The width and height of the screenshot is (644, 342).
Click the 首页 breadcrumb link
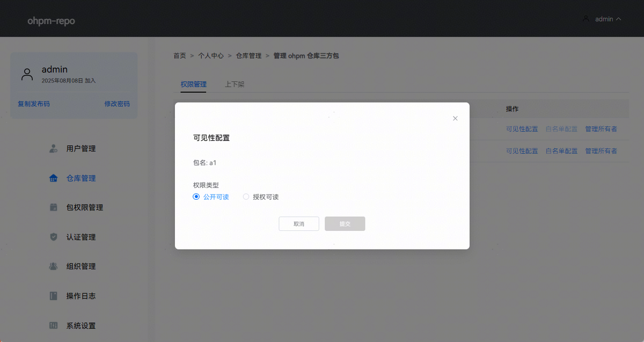click(180, 56)
